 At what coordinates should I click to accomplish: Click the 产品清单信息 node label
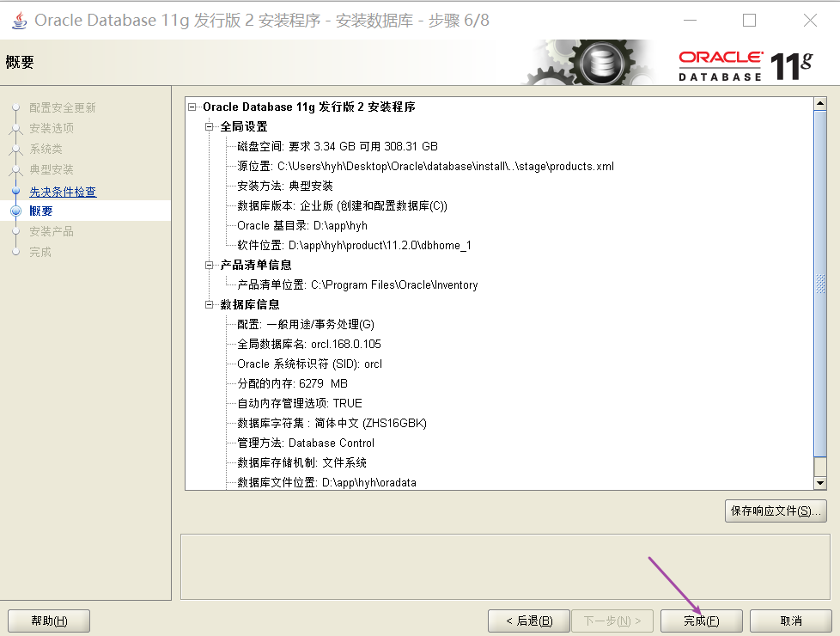tap(256, 265)
